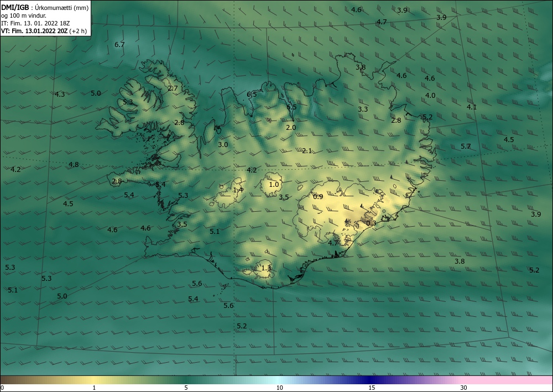This screenshot has width=553, height=392.
Task: Click the colorbar tick label 30
Action: click(463, 388)
